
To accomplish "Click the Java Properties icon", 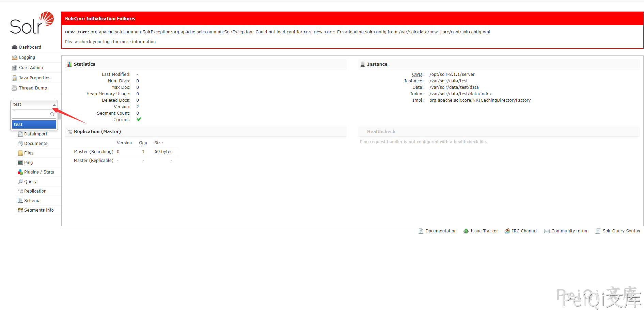I will 15,78.
